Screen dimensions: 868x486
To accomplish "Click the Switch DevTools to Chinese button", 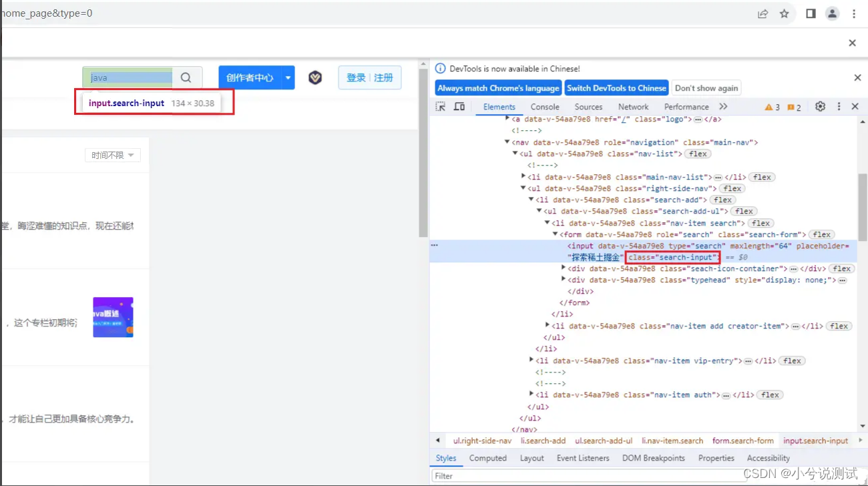I will tap(616, 87).
